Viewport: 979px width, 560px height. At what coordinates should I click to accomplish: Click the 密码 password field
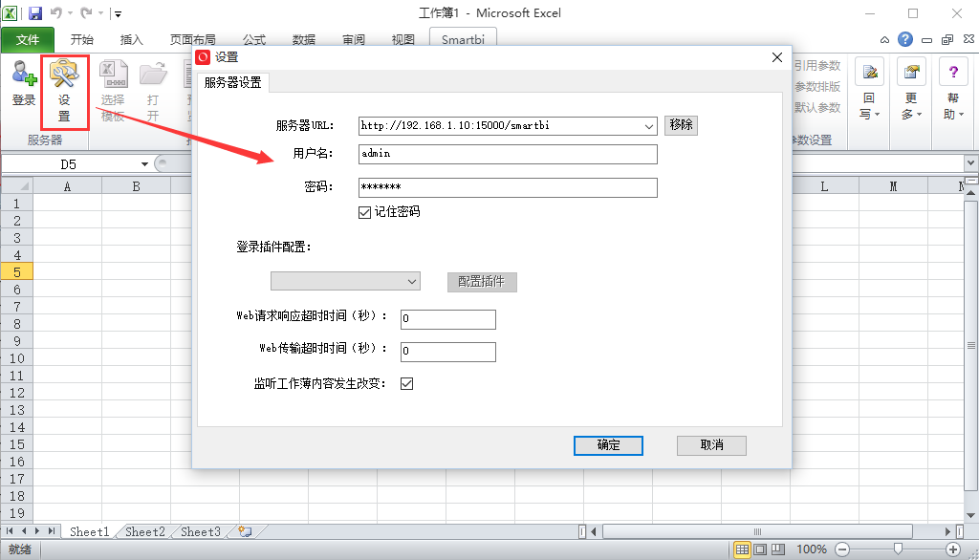pyautogui.click(x=508, y=188)
